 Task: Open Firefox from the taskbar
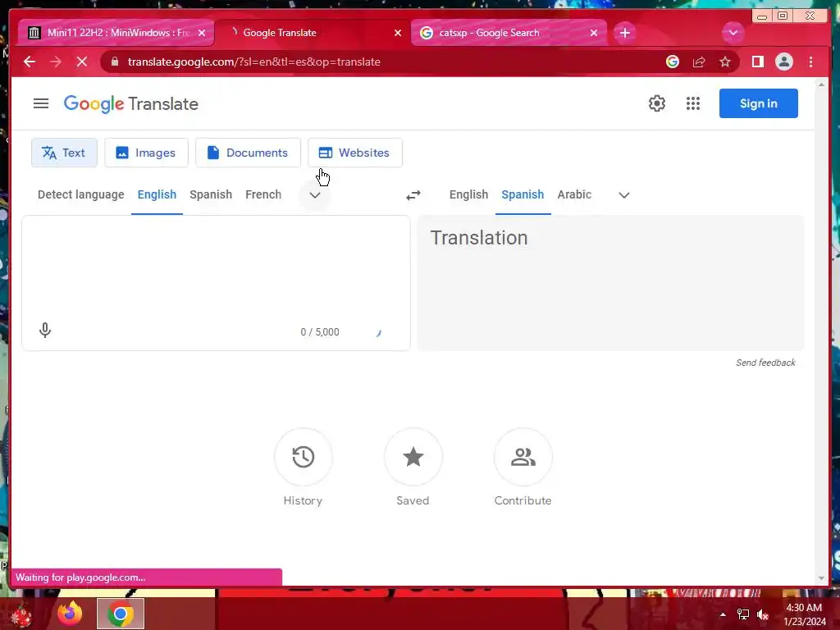click(71, 614)
